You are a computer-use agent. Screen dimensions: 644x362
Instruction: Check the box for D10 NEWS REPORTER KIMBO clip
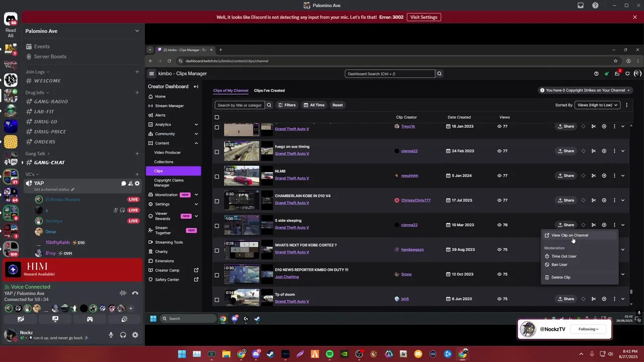point(217,275)
